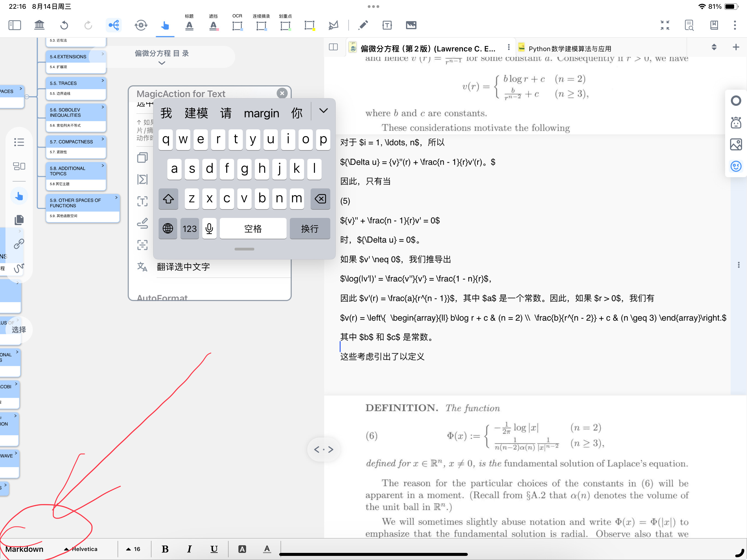The height and width of the screenshot is (560, 747).
Task: Open the font color A swatch
Action: [267, 549]
